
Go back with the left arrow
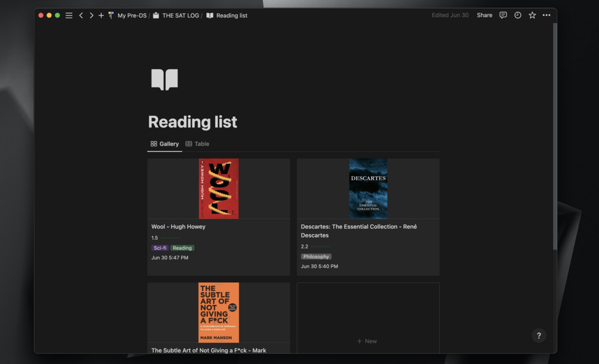point(81,15)
